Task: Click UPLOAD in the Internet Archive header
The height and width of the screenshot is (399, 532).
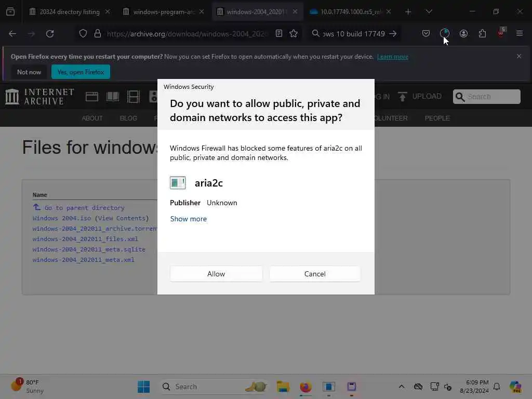Action: coord(420,97)
